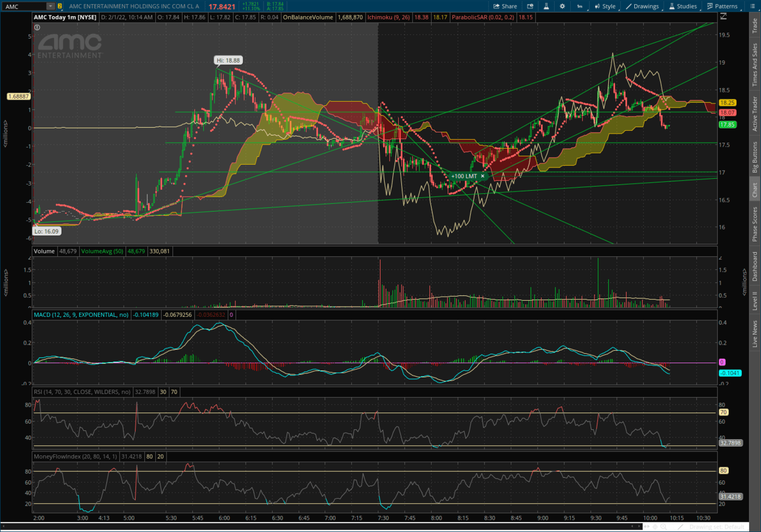Click the magenta MACD zero level marker
The image size is (761, 532).
722,362
